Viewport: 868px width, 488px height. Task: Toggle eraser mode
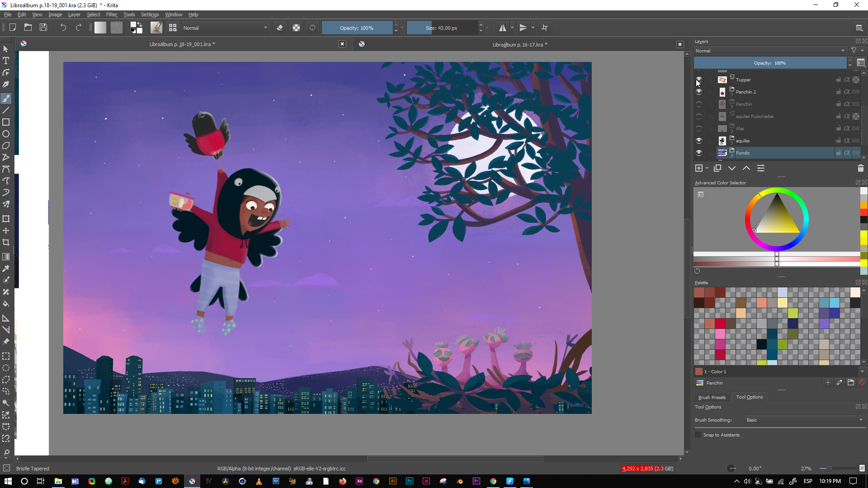tap(280, 28)
